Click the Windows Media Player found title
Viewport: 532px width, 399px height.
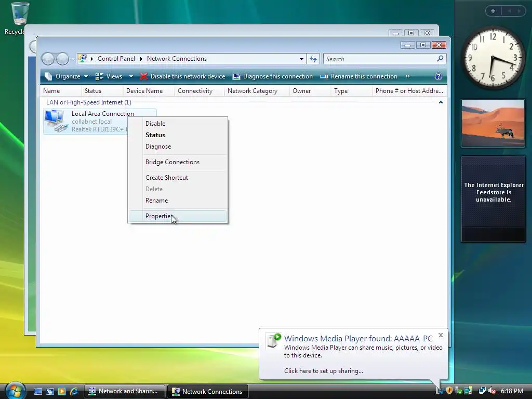358,338
